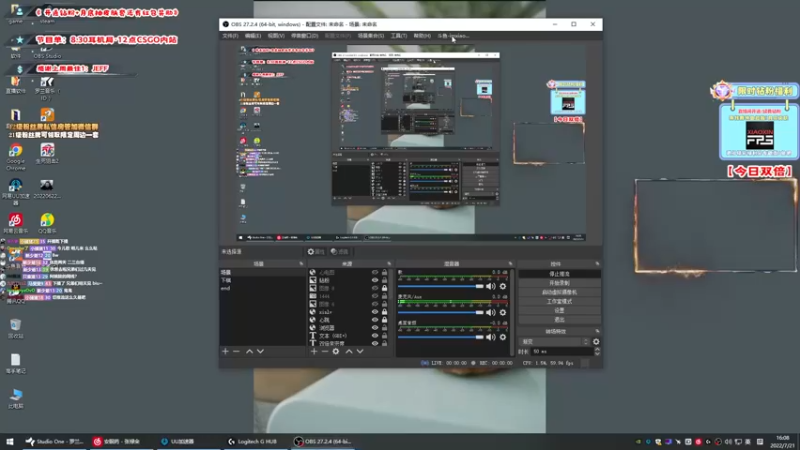
Task: Mute the 麦克风/Aux channel
Action: coord(491,312)
